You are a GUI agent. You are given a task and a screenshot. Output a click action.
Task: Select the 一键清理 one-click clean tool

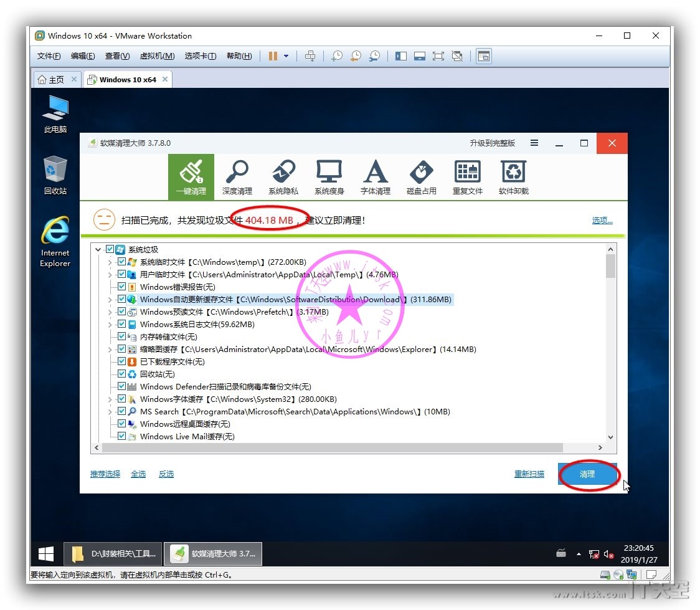coord(191,177)
